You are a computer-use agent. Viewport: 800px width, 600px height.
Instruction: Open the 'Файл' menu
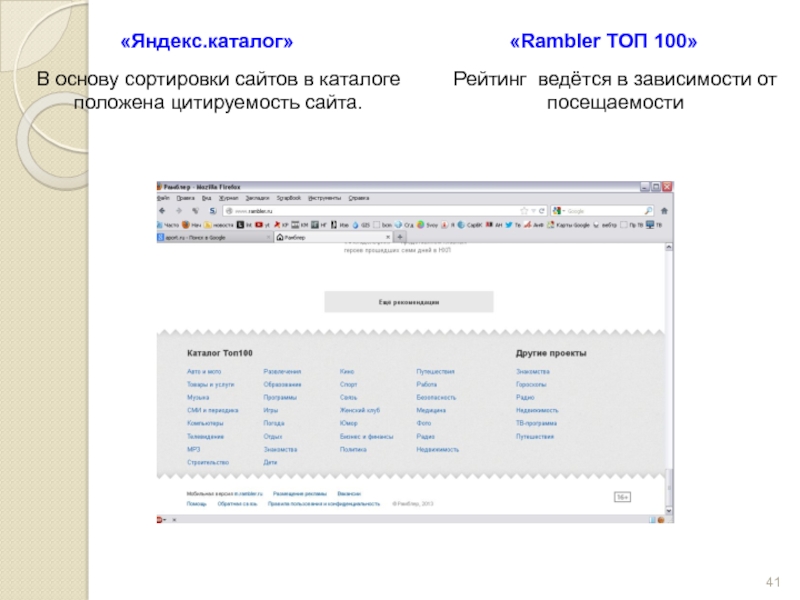[163, 198]
